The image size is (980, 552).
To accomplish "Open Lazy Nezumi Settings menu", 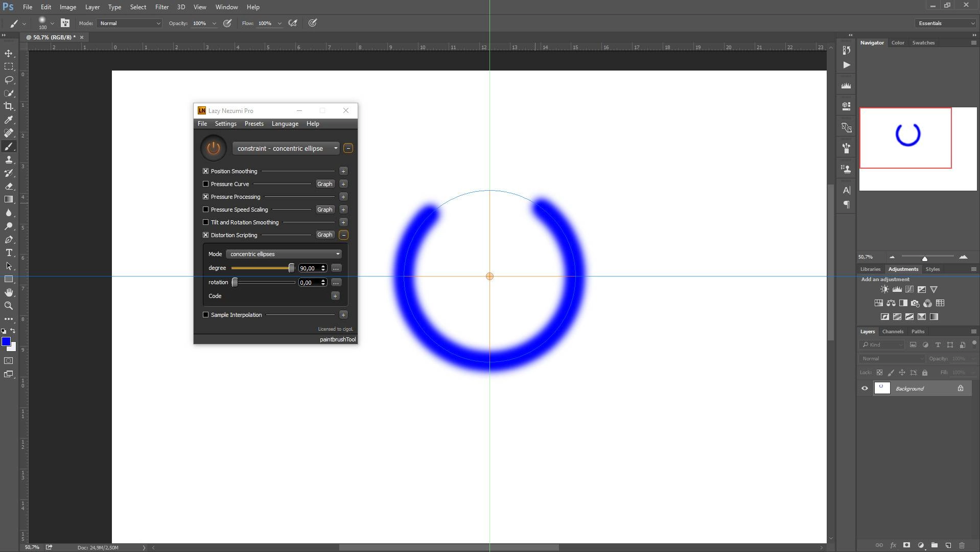I will pos(225,124).
